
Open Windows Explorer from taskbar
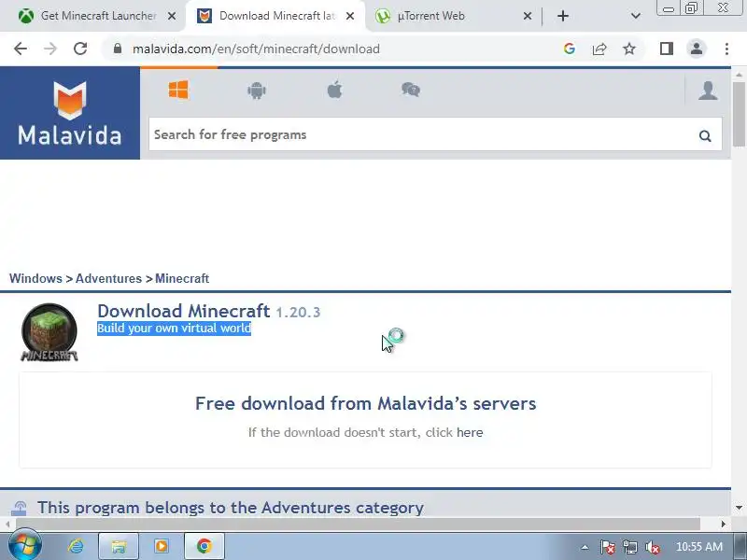119,546
